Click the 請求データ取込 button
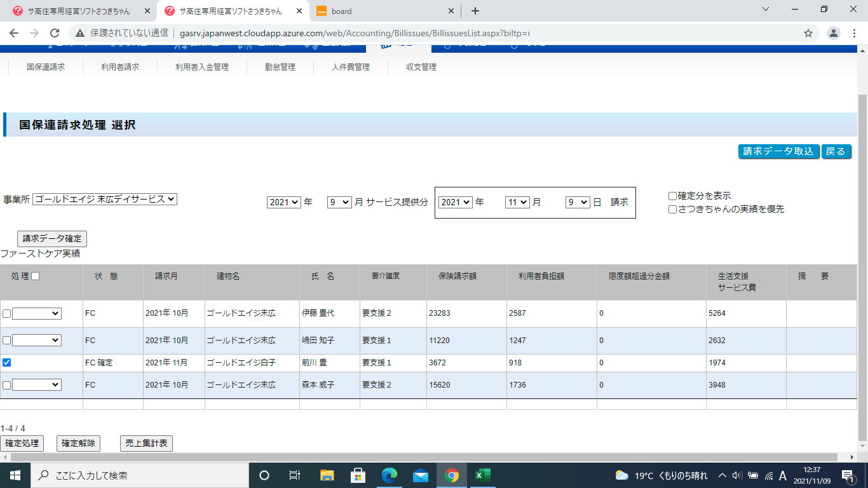 click(778, 151)
